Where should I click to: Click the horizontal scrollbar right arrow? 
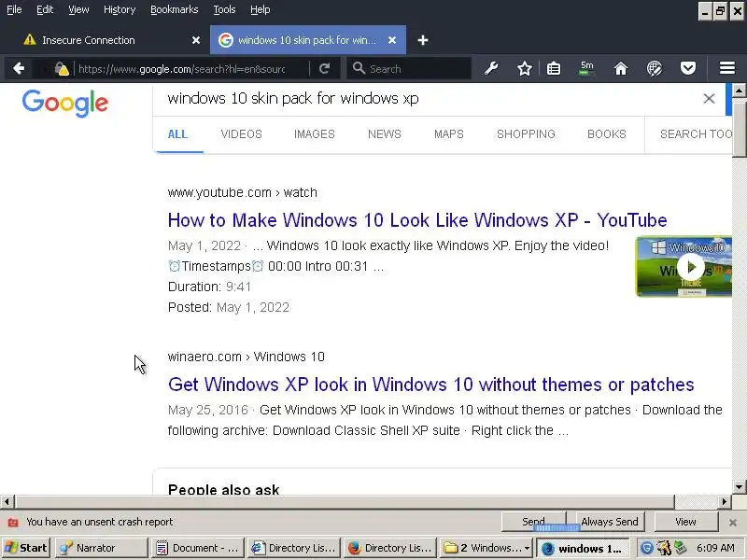[x=725, y=501]
